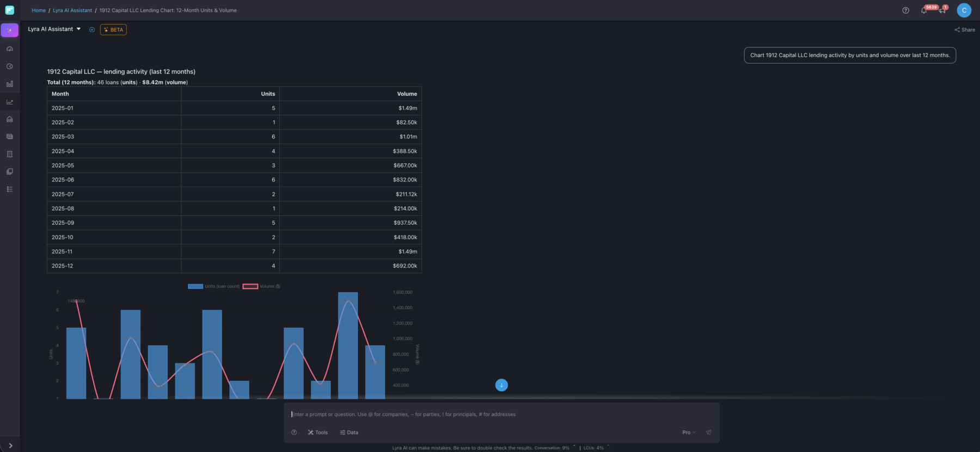Open the speedometer dashboard sidebar icon
Image resolution: width=980 pixels, height=452 pixels.
pyautogui.click(x=10, y=49)
